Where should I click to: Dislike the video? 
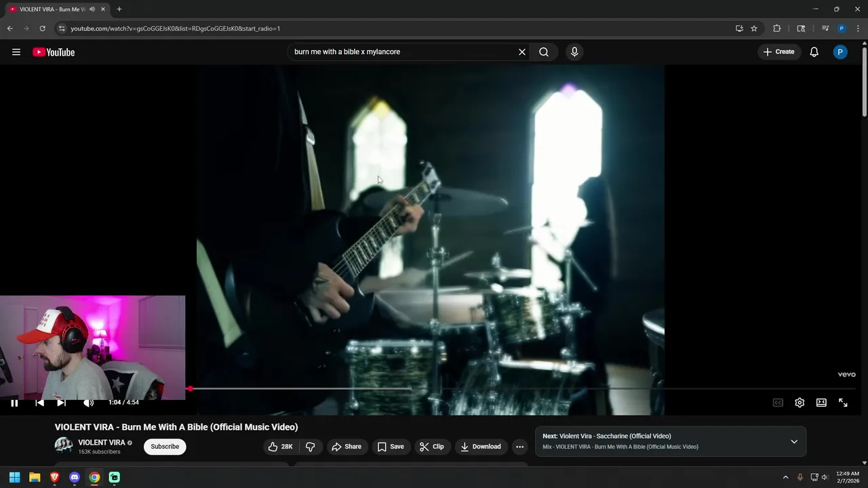(311, 447)
